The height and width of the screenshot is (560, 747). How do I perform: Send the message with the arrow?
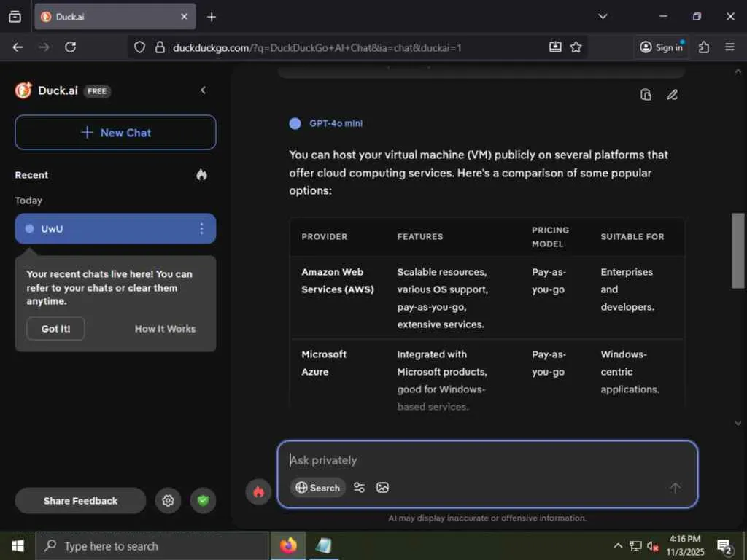point(675,488)
